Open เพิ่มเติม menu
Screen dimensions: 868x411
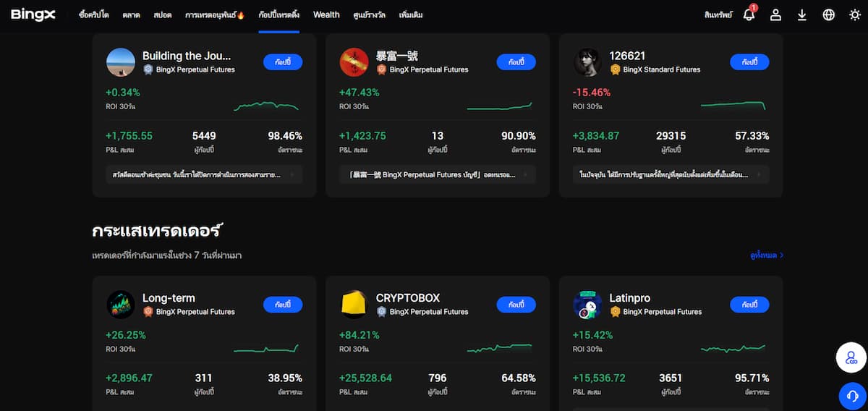point(411,14)
